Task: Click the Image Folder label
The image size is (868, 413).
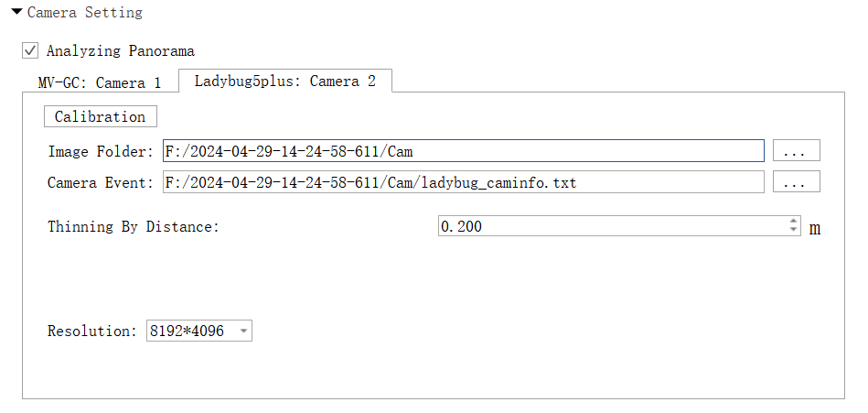Action: coord(101,151)
